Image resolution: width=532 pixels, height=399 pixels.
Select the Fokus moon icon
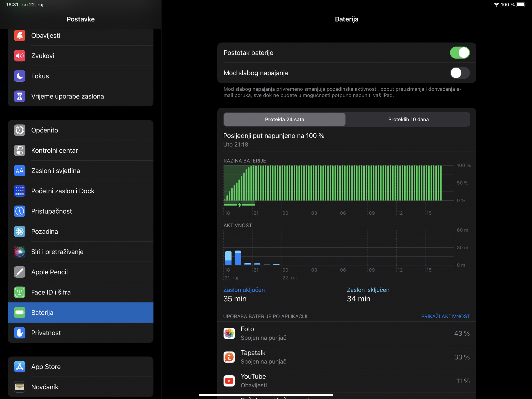[20, 76]
